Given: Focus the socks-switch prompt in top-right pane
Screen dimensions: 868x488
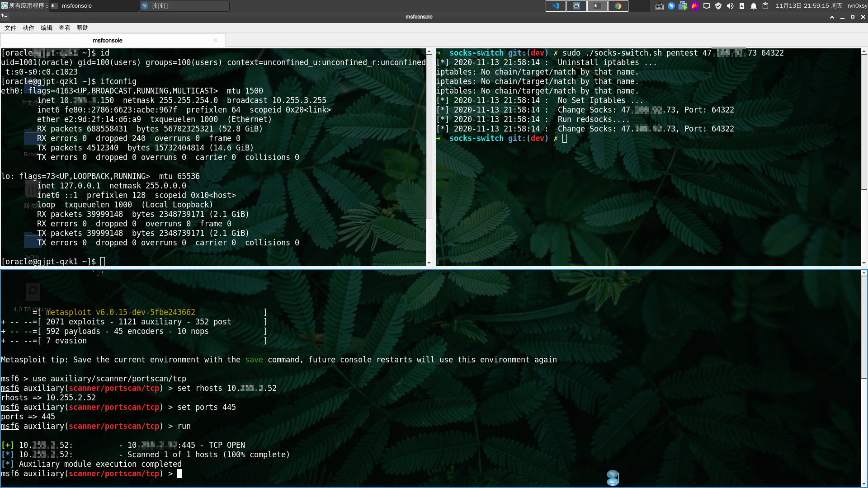Looking at the screenshot, I should point(502,138).
